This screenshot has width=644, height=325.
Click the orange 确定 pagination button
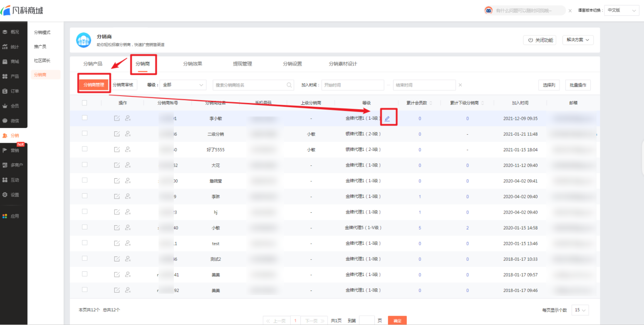tap(397, 320)
